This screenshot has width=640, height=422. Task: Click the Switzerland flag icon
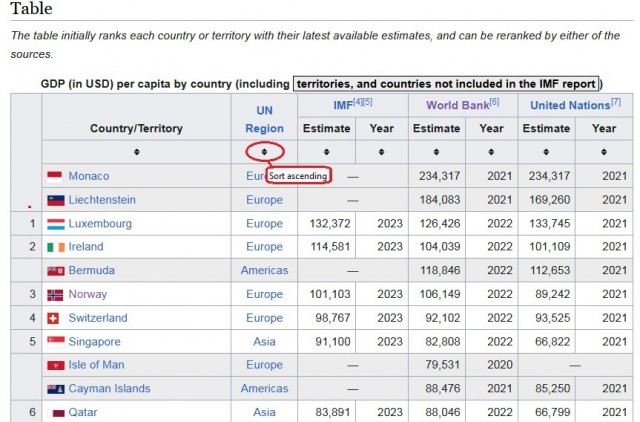[53, 318]
